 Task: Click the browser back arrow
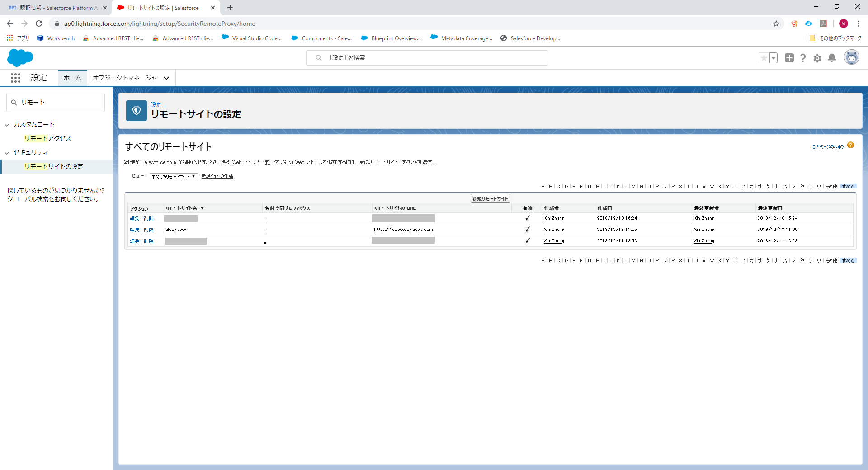[10, 23]
